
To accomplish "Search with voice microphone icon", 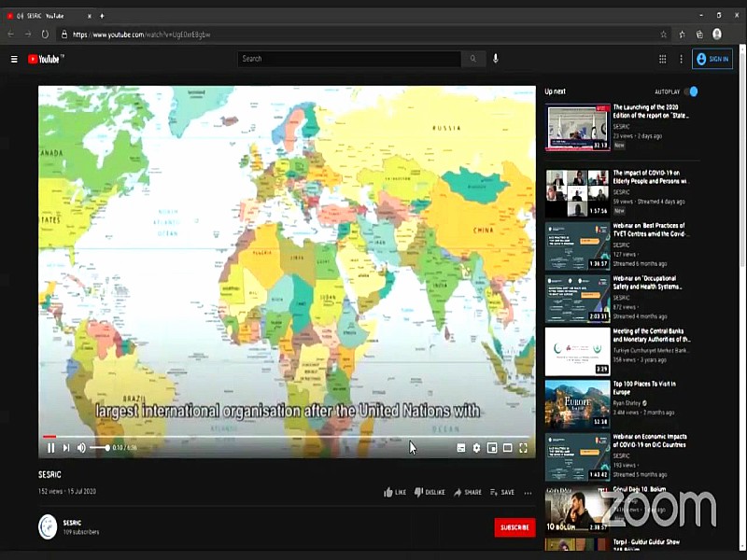I will (496, 59).
